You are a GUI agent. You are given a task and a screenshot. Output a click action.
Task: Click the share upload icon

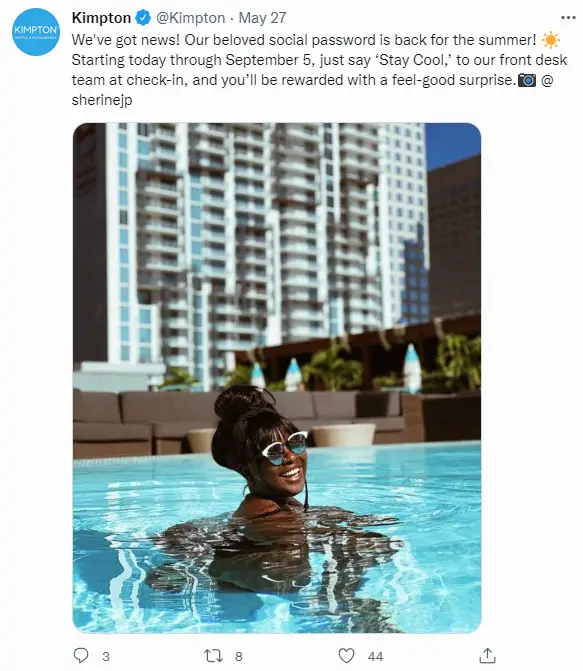click(487, 655)
